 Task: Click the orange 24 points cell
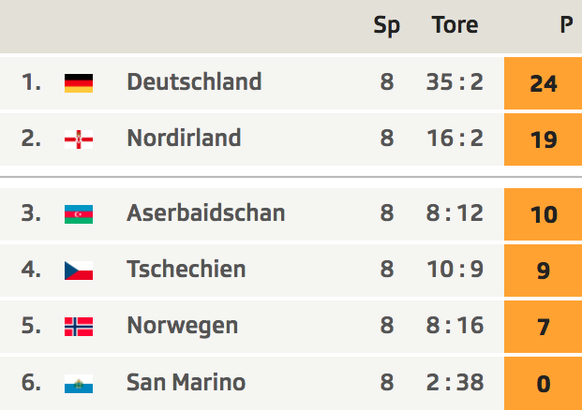543,83
